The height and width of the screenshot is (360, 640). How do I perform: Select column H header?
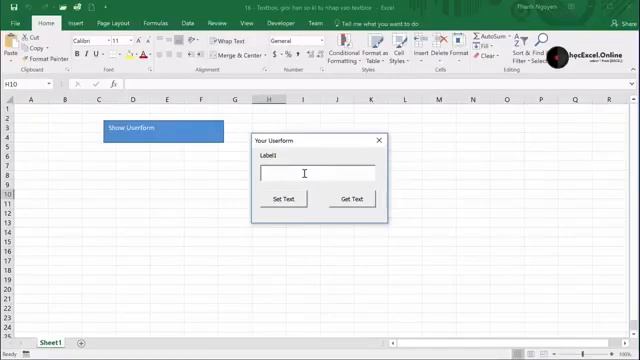[x=269, y=100]
